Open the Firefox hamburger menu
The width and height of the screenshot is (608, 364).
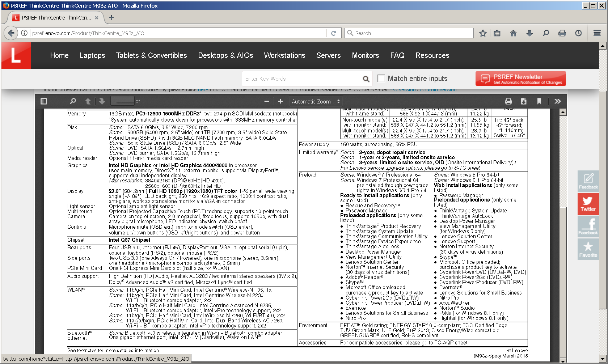coord(597,33)
